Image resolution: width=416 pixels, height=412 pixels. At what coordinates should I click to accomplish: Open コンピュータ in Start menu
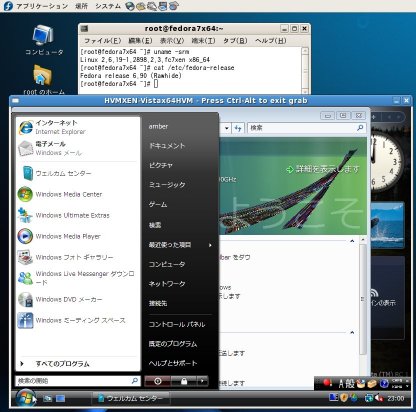(x=167, y=264)
